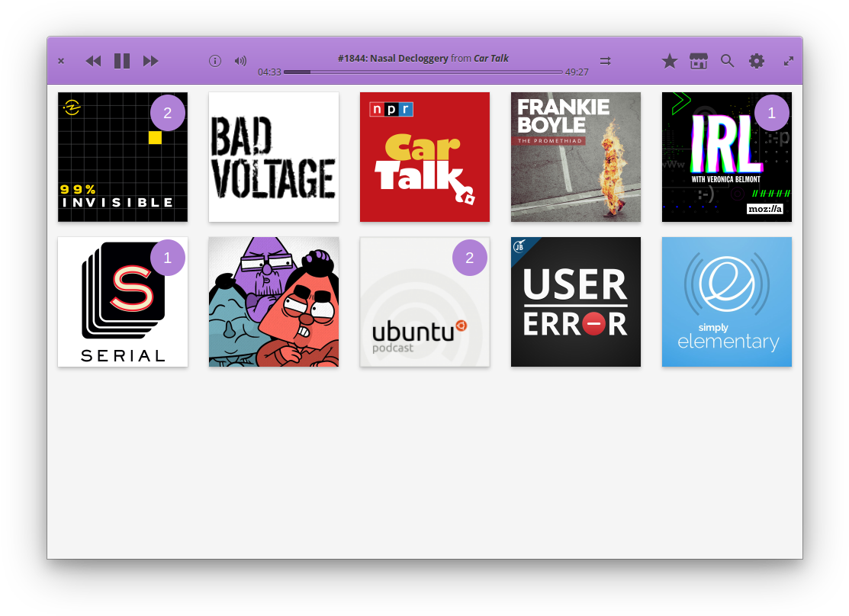The image size is (849, 616).
Task: Show episode info with the info icon
Action: pyautogui.click(x=215, y=61)
